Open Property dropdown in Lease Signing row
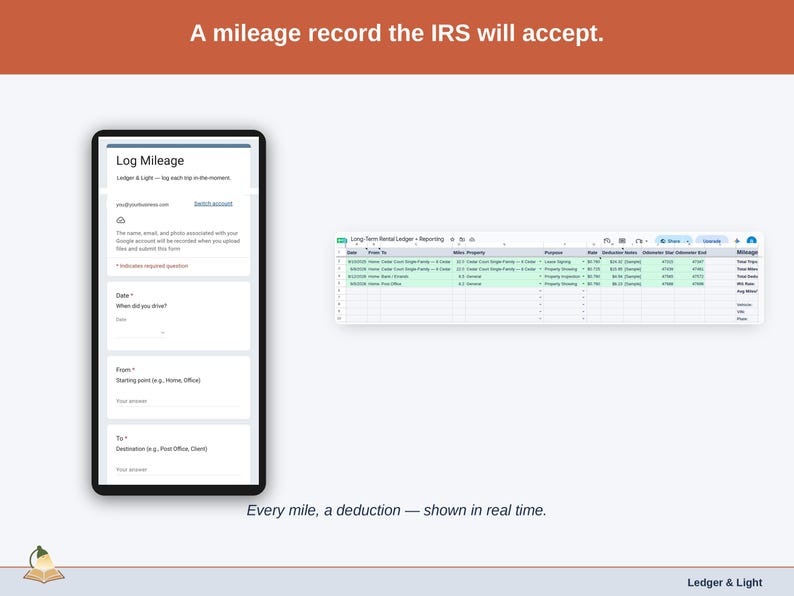Viewport: 794px width, 596px height. click(x=540, y=262)
